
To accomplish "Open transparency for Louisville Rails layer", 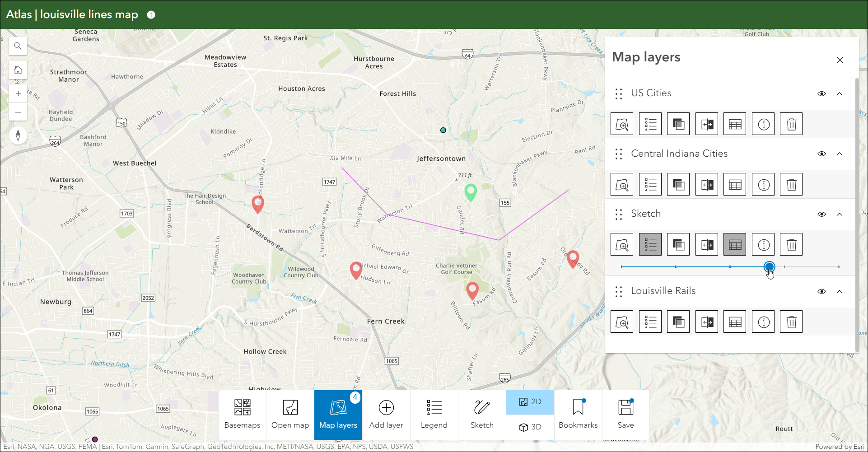I will click(x=678, y=322).
